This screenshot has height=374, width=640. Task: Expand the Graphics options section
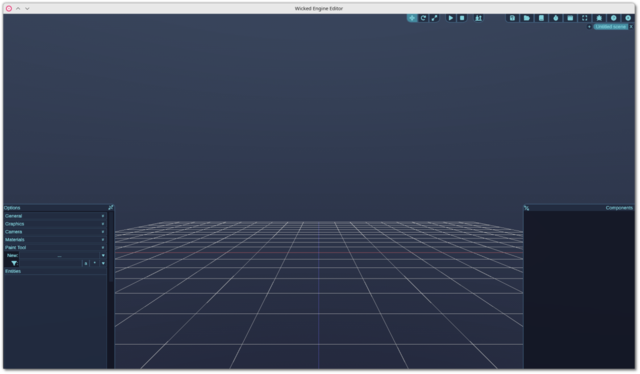tap(55, 224)
